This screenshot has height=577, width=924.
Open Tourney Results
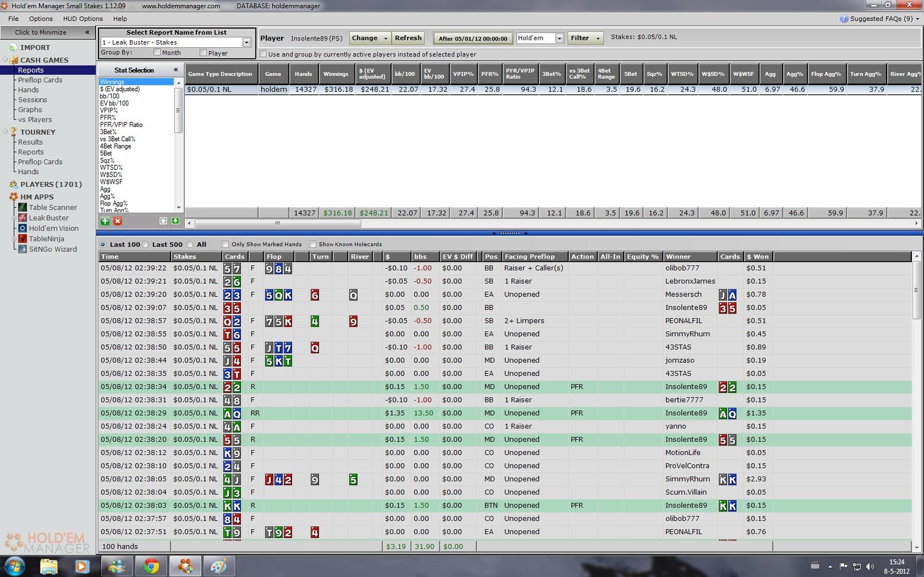(30, 142)
